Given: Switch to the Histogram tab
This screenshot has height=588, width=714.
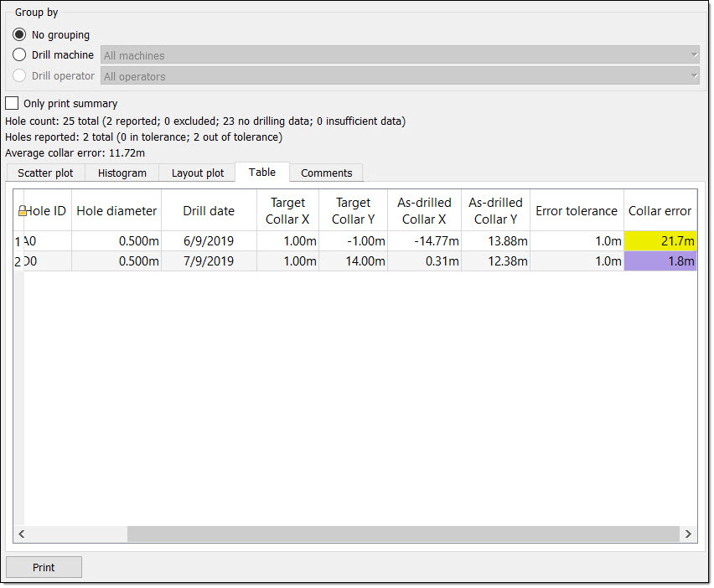Looking at the screenshot, I should coord(122,173).
